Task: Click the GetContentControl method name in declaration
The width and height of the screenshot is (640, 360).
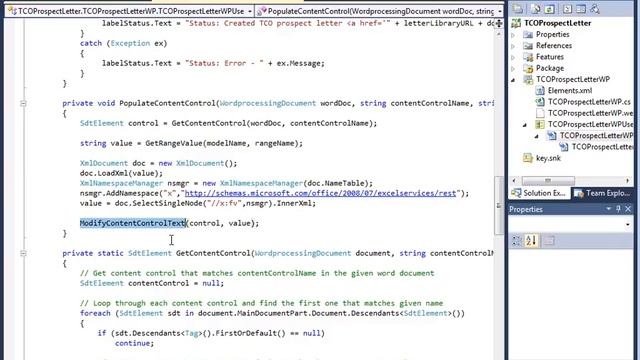Action: (213, 253)
